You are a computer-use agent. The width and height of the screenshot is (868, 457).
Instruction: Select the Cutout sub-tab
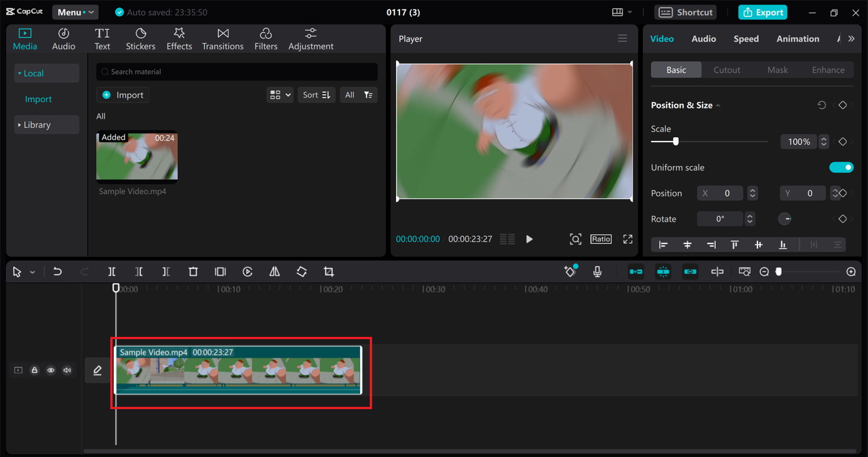tap(727, 70)
